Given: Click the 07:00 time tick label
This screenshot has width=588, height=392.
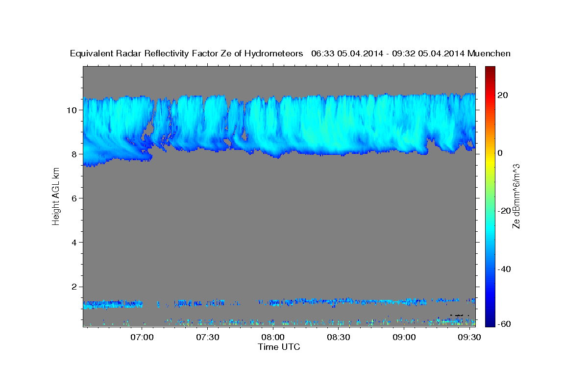Looking at the screenshot, I should 142,337.
